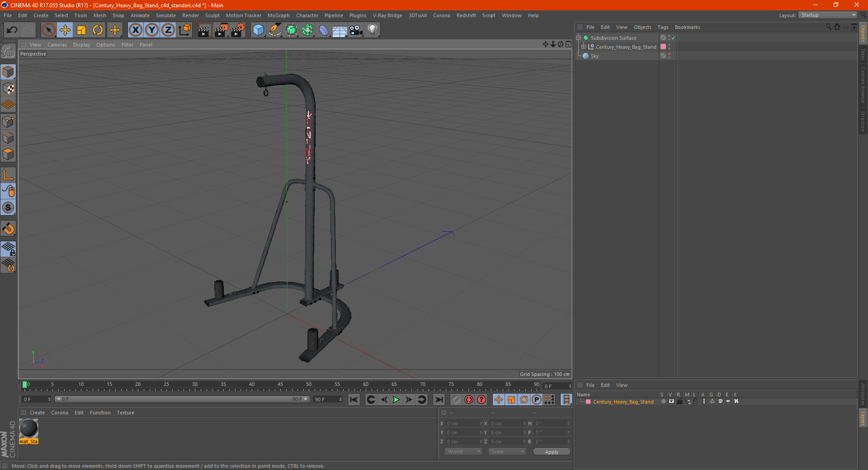Switch to the Takes side tab
The height and width of the screenshot is (470, 868).
[x=863, y=54]
